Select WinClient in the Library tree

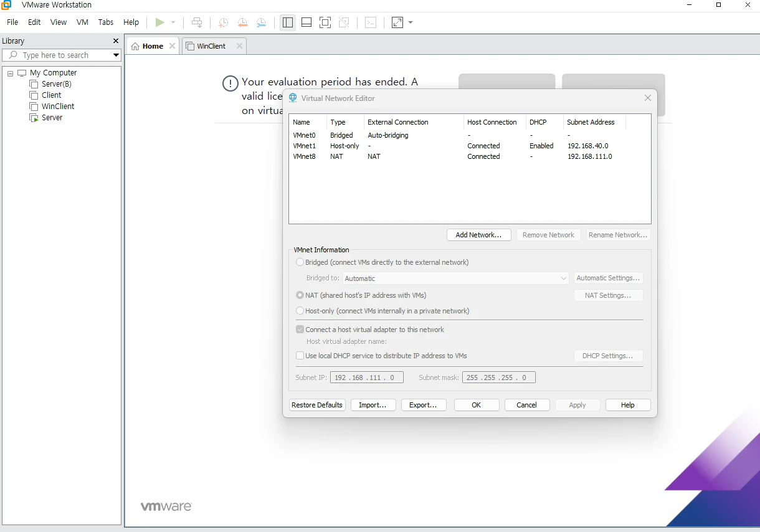pyautogui.click(x=58, y=107)
